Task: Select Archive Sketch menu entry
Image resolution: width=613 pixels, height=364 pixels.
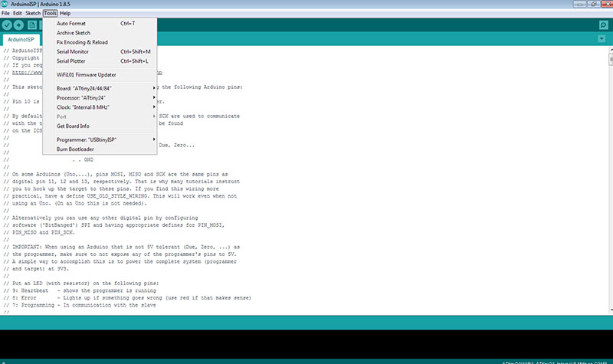Action: [x=100, y=33]
